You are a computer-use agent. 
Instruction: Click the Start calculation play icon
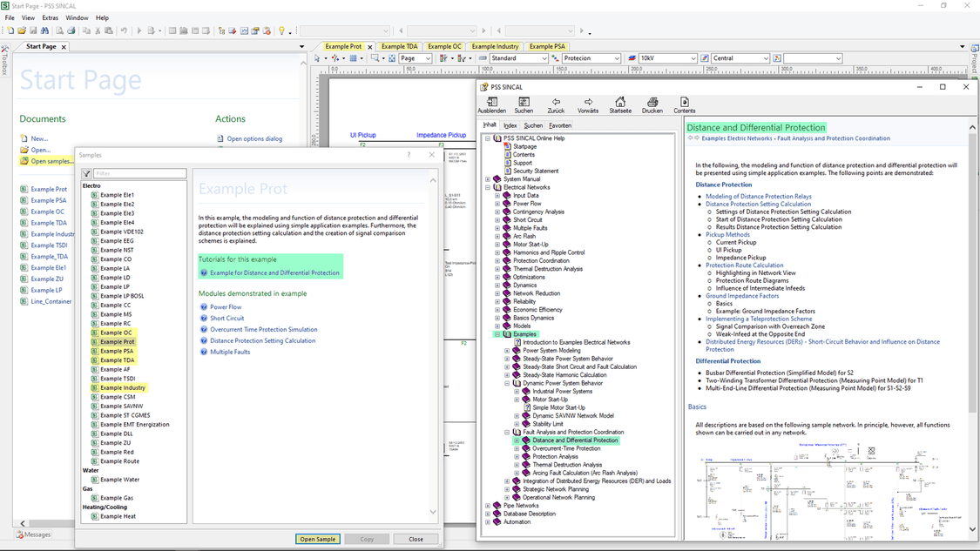(x=139, y=30)
